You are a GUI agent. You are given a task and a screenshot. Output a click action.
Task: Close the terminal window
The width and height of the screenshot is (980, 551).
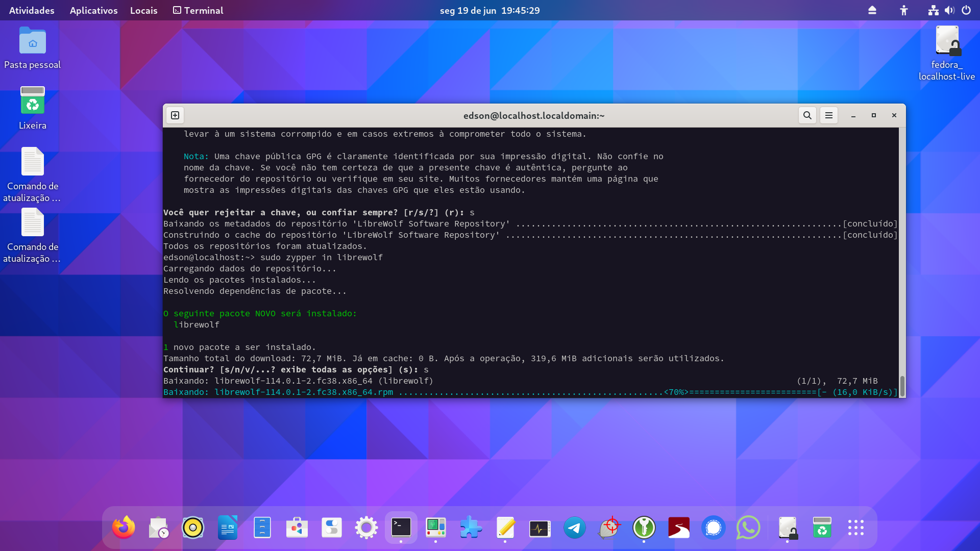894,115
